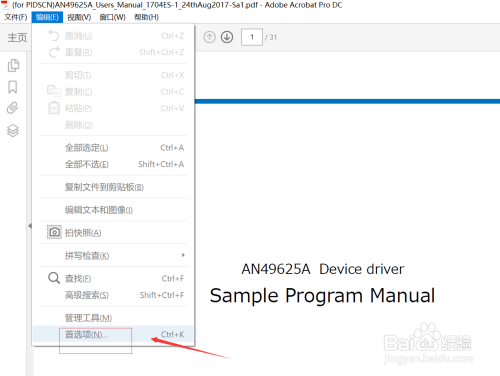Click the 粘贴(P) menu entry
The width and height of the screenshot is (500, 376).
click(x=113, y=108)
